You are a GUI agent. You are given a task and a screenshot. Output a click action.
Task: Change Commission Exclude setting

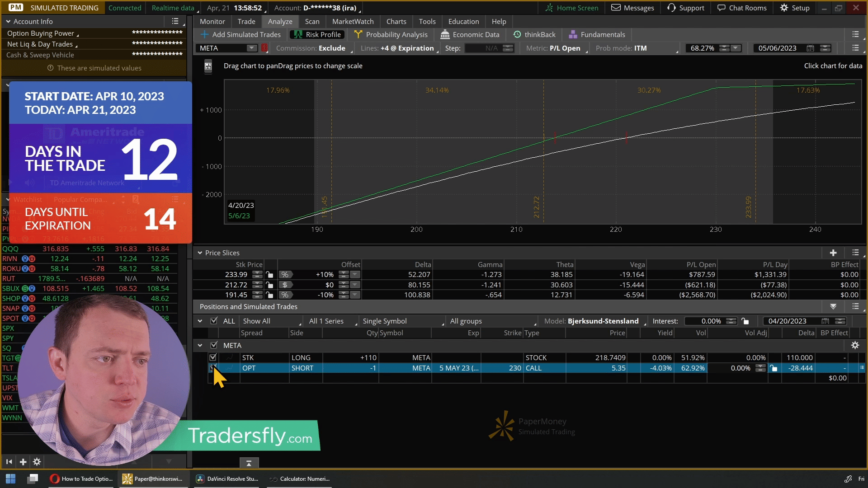click(x=314, y=48)
